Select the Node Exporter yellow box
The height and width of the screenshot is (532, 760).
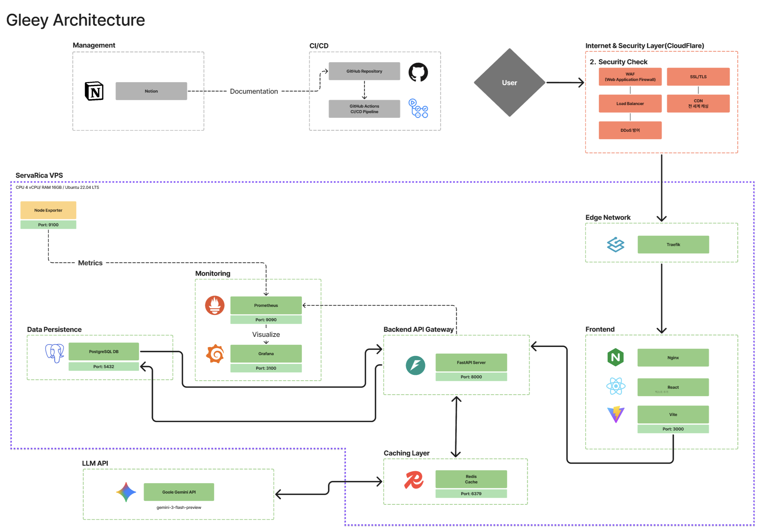tap(48, 210)
